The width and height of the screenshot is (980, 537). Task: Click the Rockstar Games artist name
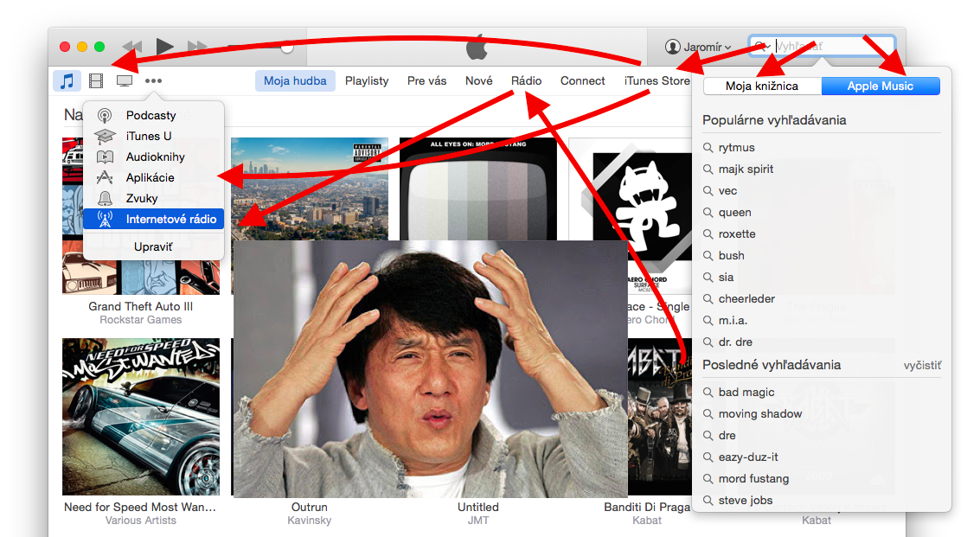[x=141, y=320]
